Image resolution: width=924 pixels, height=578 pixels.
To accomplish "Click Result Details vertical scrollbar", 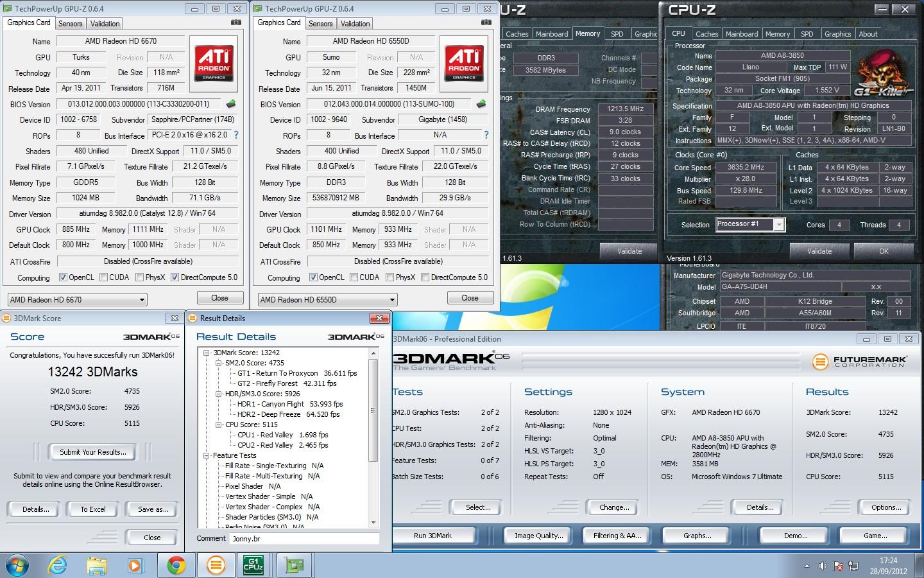I will [x=374, y=438].
